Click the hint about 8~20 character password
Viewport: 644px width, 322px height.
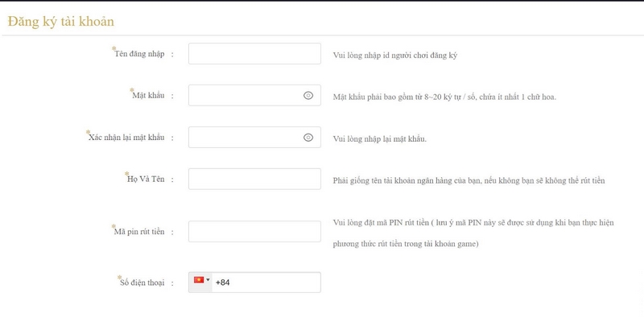point(444,97)
